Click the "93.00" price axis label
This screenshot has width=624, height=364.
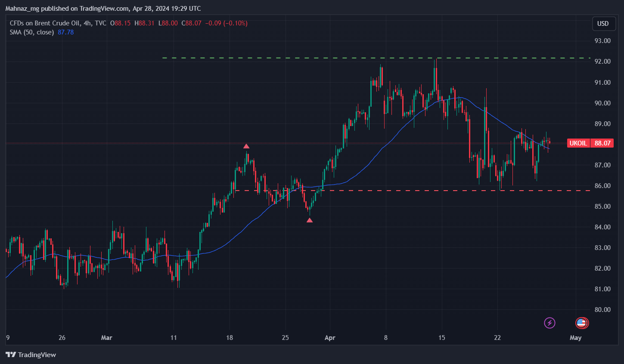click(x=602, y=41)
